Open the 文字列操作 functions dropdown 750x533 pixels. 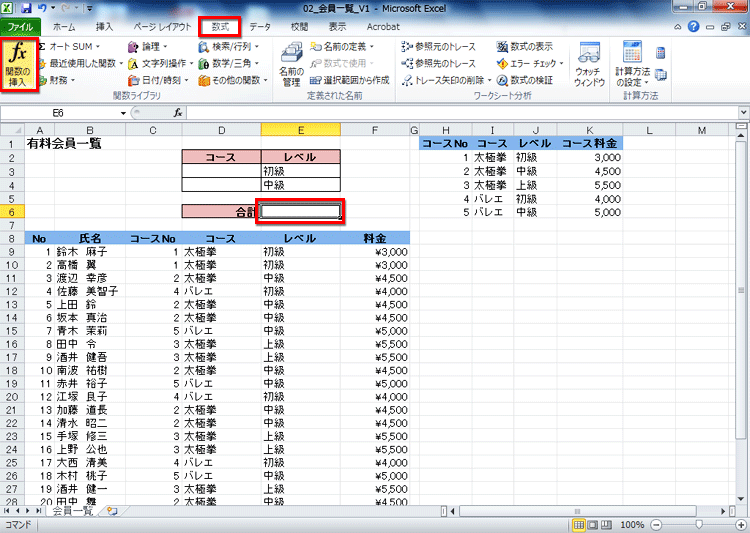tap(161, 63)
